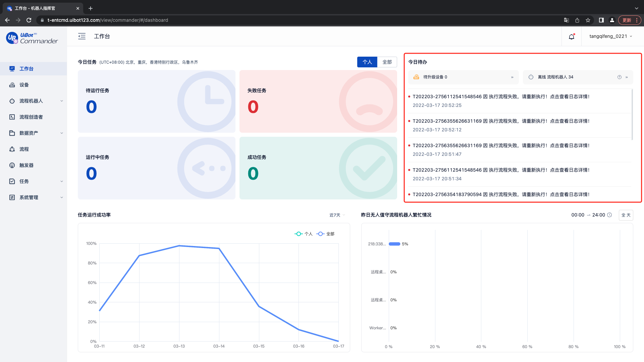Click the help question-mark icon beside 离线流程机器人
The height and width of the screenshot is (362, 644).
point(620,77)
